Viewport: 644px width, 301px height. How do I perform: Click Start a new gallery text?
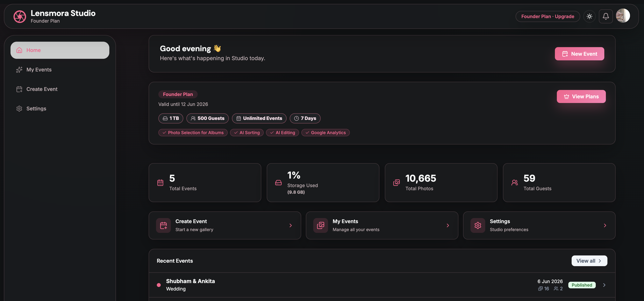[194, 230]
